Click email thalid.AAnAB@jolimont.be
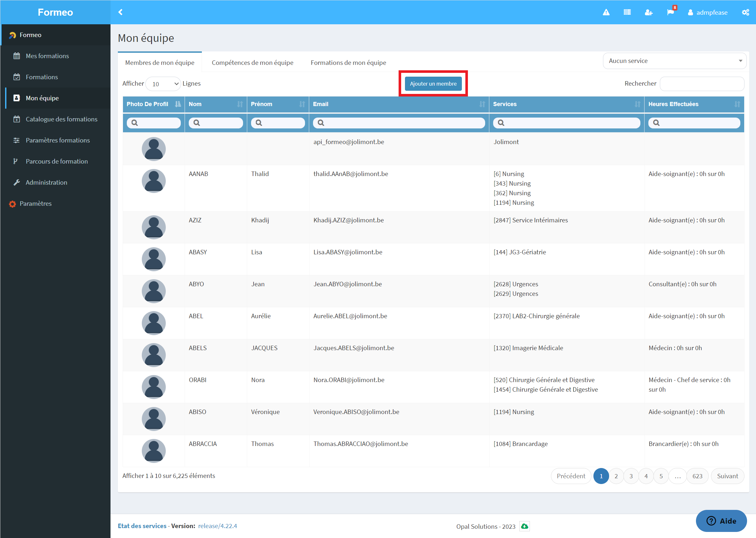Image resolution: width=756 pixels, height=538 pixels. [351, 174]
